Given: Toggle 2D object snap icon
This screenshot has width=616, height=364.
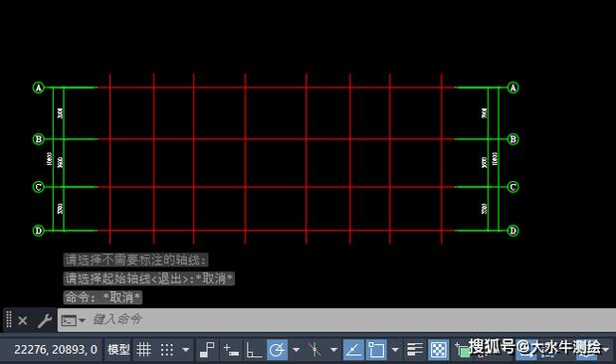Looking at the screenshot, I should point(376,349).
